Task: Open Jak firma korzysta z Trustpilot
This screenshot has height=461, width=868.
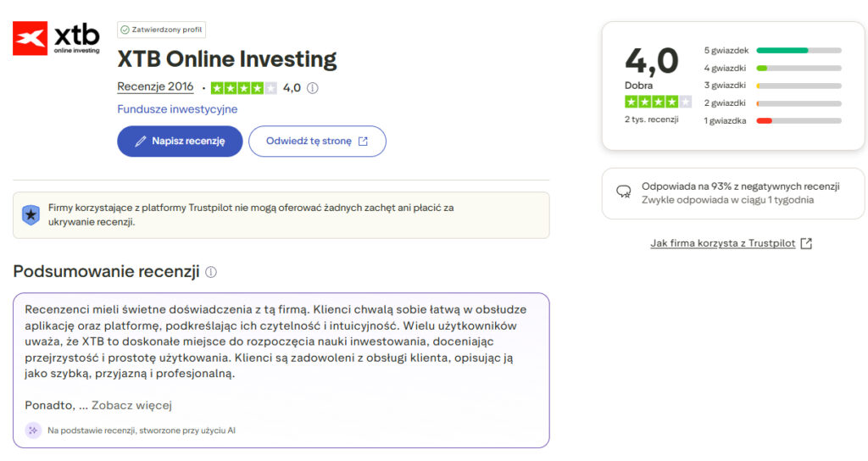Action: (x=723, y=243)
